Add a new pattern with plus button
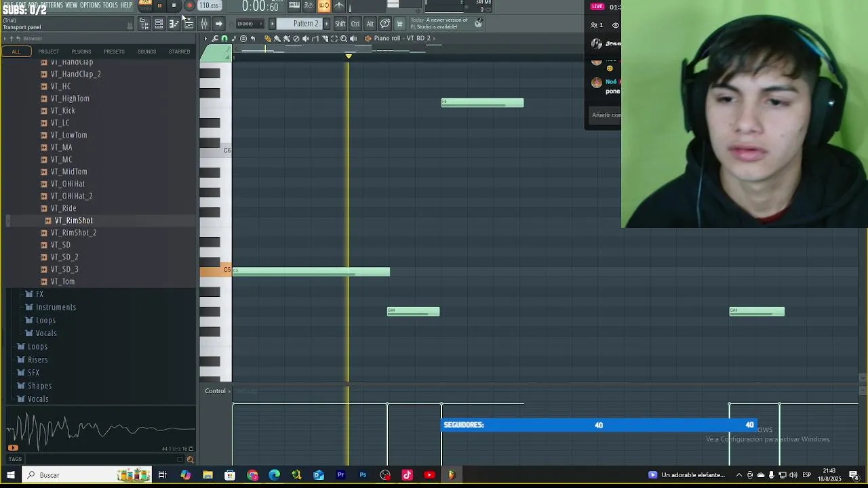The height and width of the screenshot is (488, 868). [x=326, y=24]
